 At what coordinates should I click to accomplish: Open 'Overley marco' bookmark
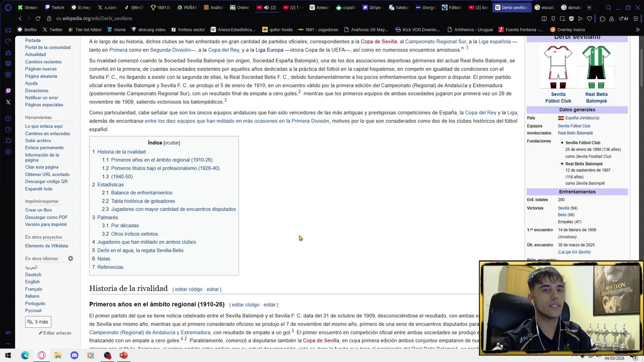567,30
